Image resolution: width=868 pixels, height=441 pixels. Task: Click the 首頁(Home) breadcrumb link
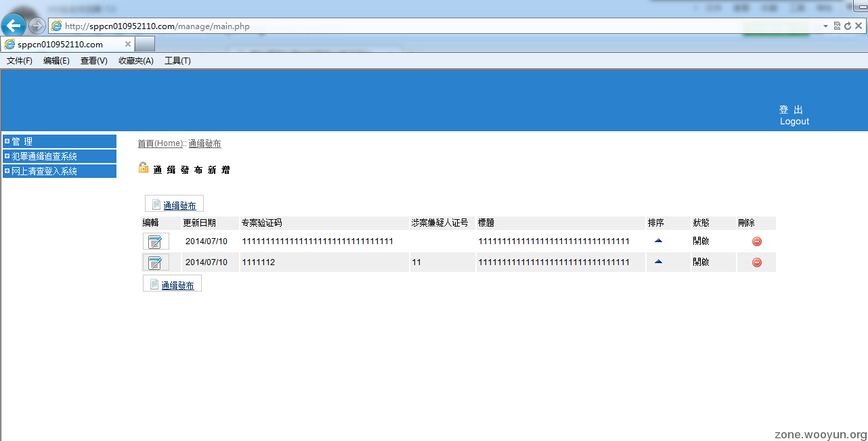pyautogui.click(x=160, y=143)
